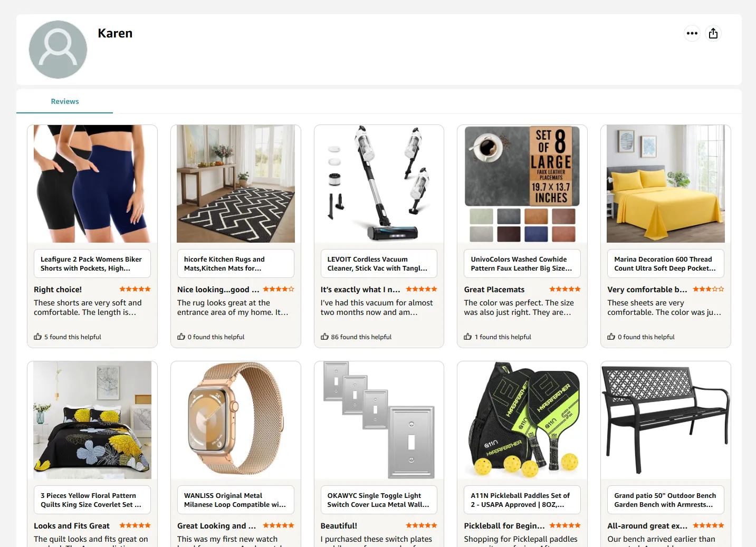Screen dimensions: 756x547
Task: Open the yellow floral quilt set image
Action: click(x=92, y=420)
